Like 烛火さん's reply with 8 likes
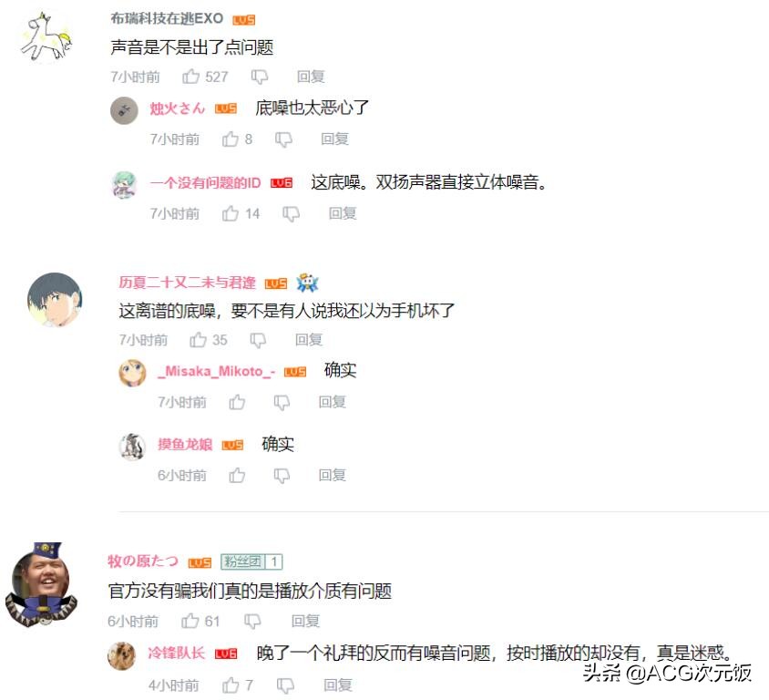Viewport: 769px width, 700px height. [230, 139]
